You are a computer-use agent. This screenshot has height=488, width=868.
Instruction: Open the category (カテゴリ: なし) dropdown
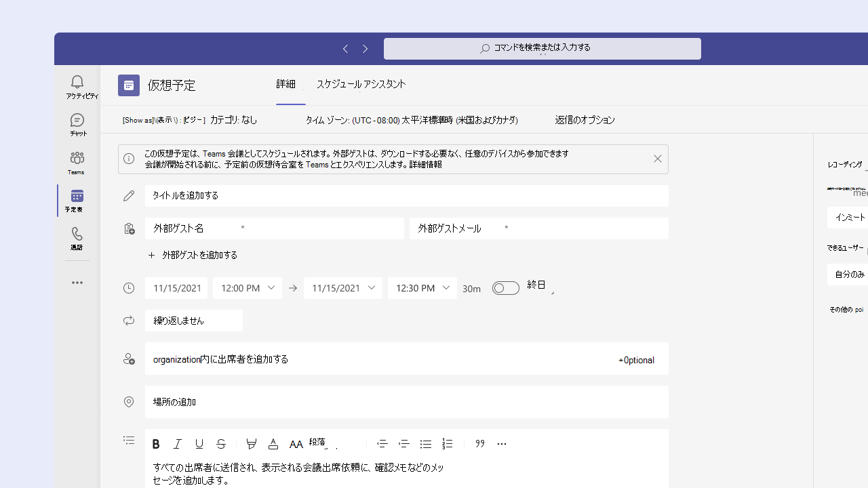point(233,120)
